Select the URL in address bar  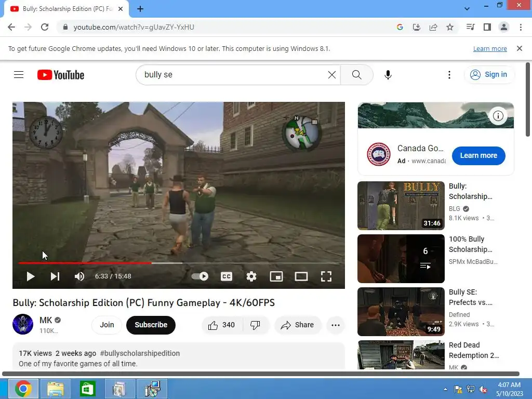tap(134, 27)
